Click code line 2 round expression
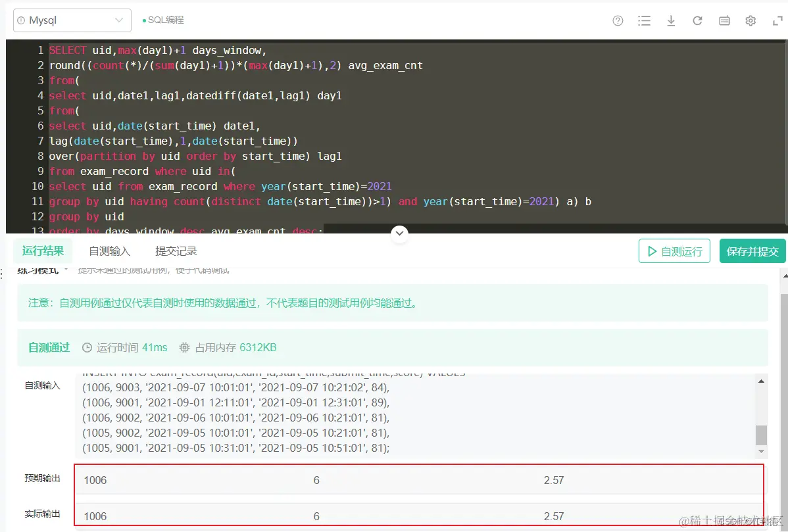 pos(235,65)
